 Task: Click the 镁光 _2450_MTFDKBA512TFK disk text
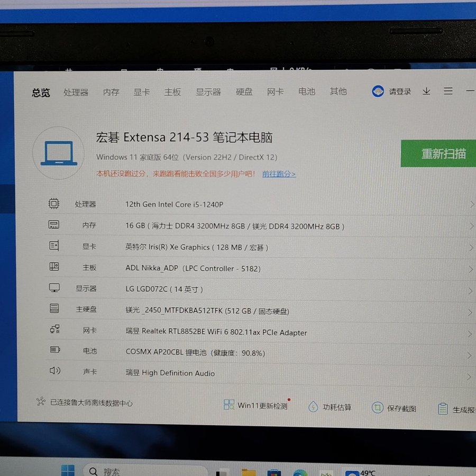coord(207,310)
